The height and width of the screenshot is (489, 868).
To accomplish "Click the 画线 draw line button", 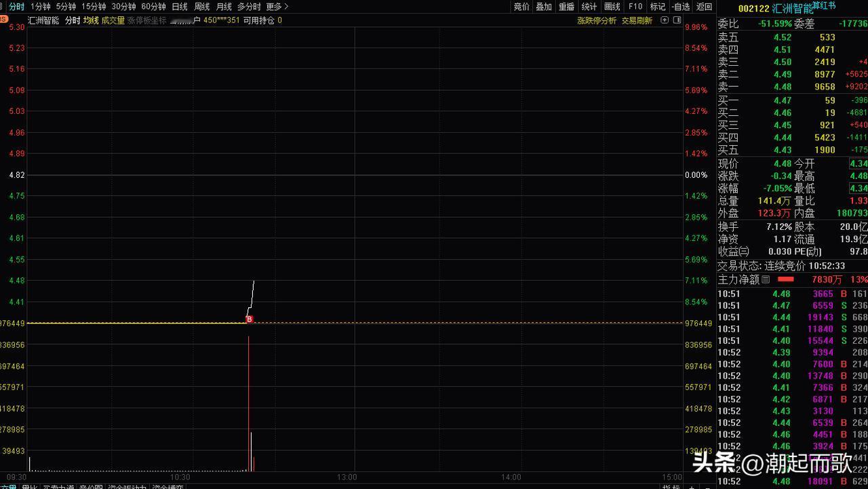I will pyautogui.click(x=612, y=7).
